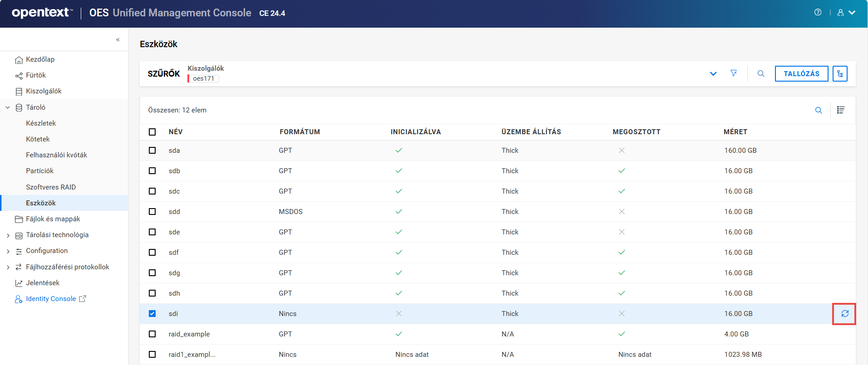868x365 pixels.
Task: Open the user account dropdown menu
Action: (846, 13)
